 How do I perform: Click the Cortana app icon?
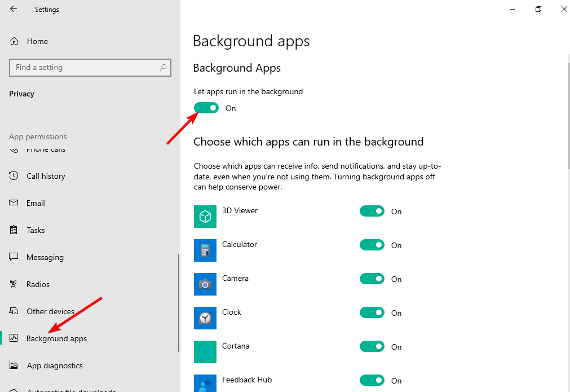(x=205, y=352)
